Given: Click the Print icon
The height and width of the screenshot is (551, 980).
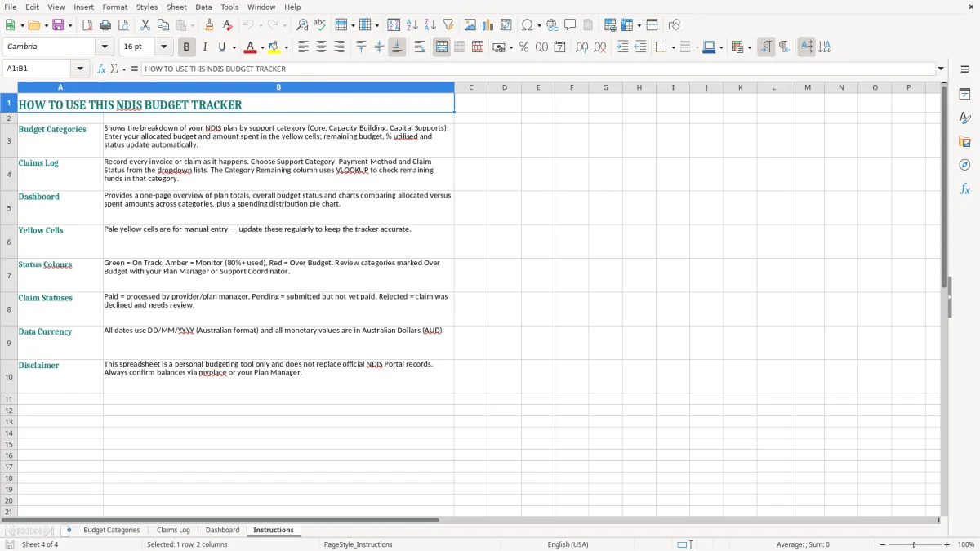Looking at the screenshot, I should click(x=105, y=25).
